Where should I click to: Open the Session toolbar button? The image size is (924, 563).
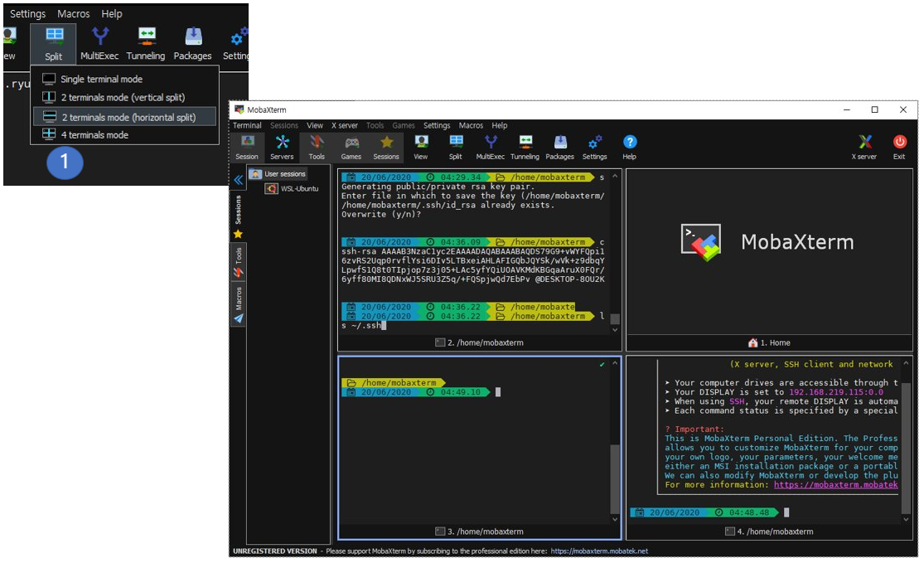point(247,148)
